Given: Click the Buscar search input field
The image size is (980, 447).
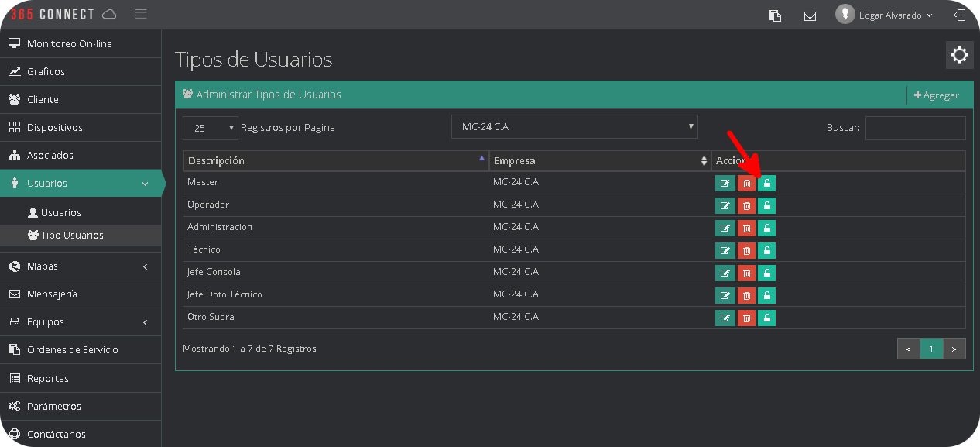Looking at the screenshot, I should (915, 128).
